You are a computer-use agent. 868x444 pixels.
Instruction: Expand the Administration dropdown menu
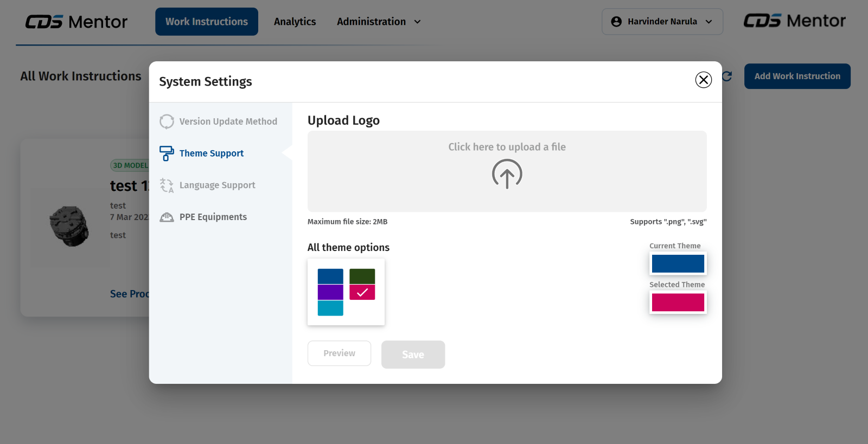point(379,22)
